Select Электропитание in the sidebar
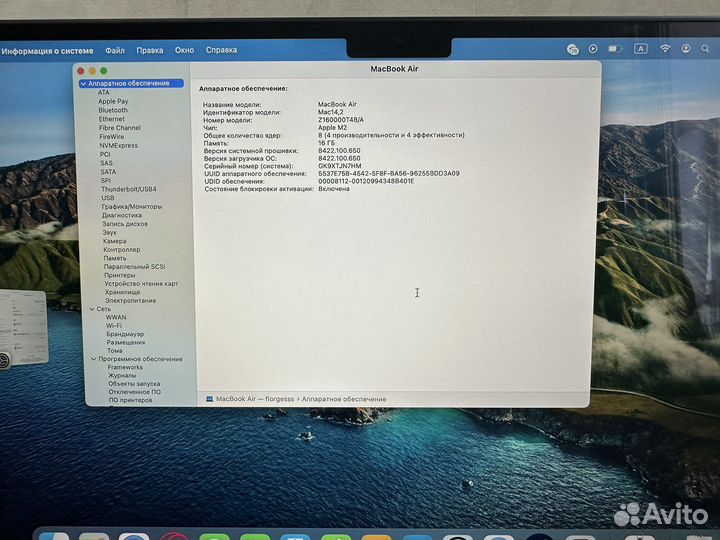This screenshot has height=540, width=720. tap(130, 300)
